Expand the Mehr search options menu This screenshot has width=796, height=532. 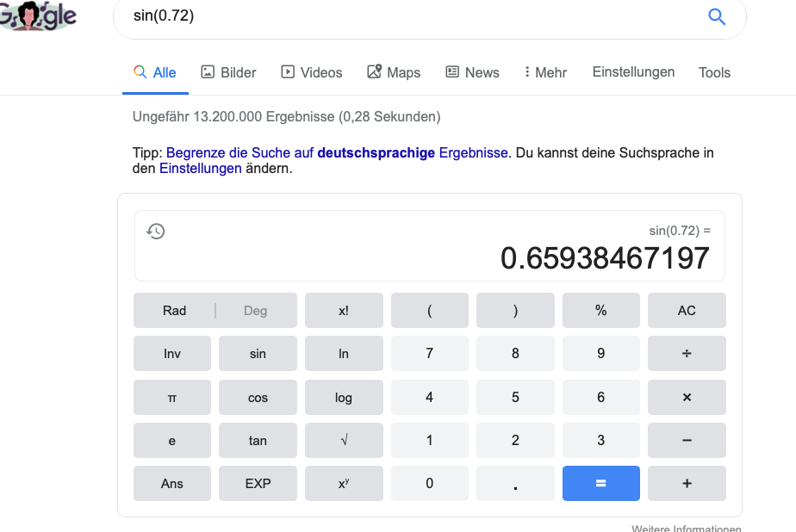[x=545, y=72]
